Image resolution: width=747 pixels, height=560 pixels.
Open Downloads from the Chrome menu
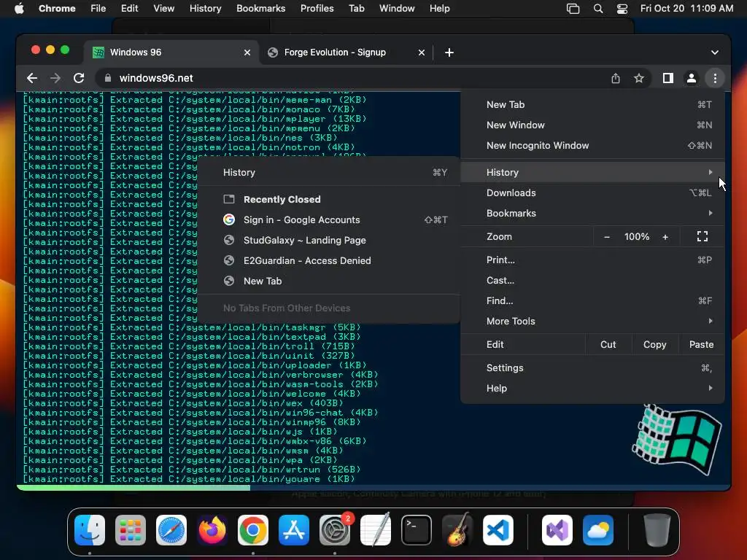coord(592,192)
